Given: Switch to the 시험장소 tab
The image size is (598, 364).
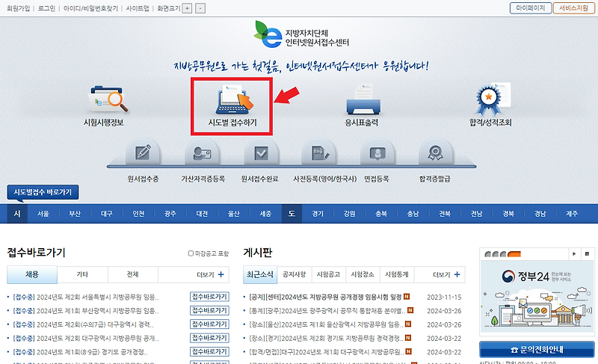Looking at the screenshot, I should coord(363,274).
